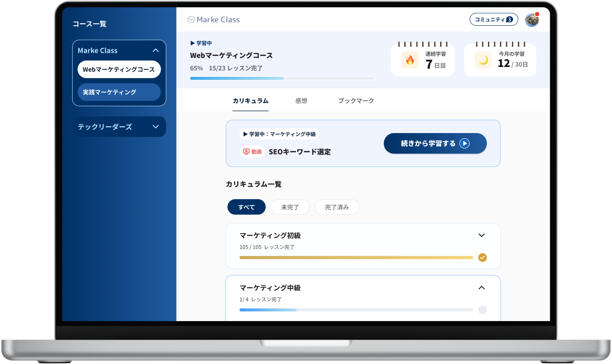The width and height of the screenshot is (612, 364).
Task: Filter curriculum by 未完了
Action: pos(290,207)
